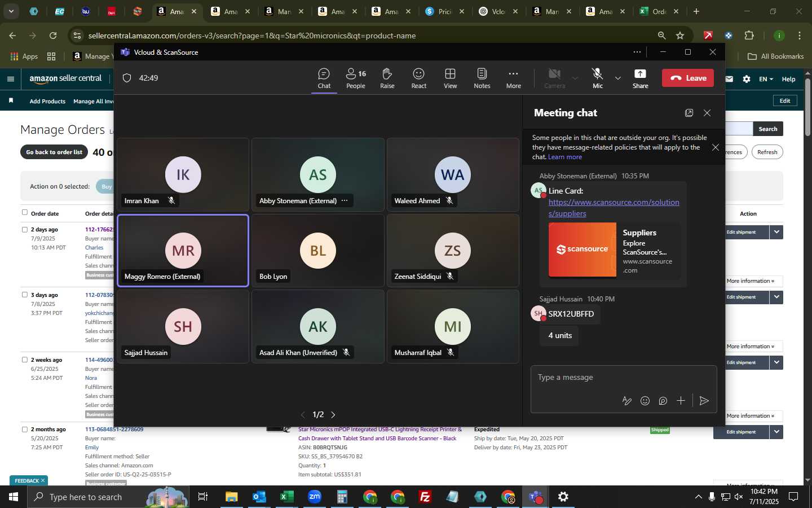Viewport: 812px width, 508px height.
Task: Open Outlook from the taskbar
Action: (259, 497)
